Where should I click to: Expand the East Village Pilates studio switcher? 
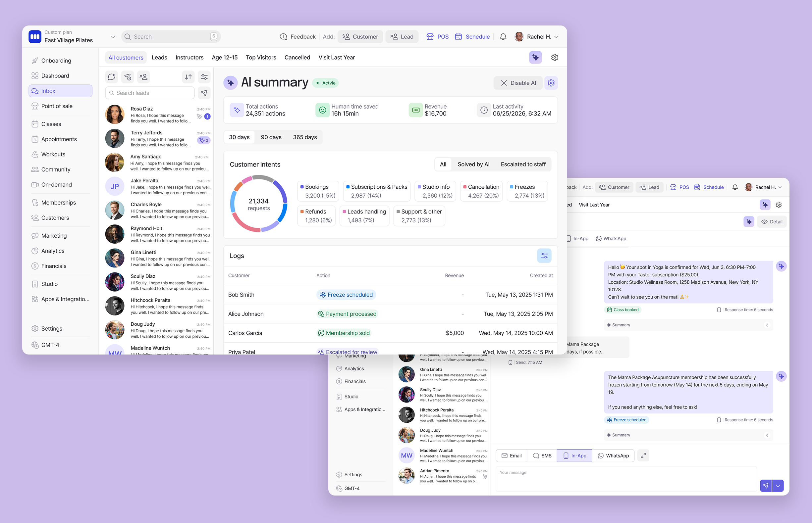pyautogui.click(x=113, y=37)
